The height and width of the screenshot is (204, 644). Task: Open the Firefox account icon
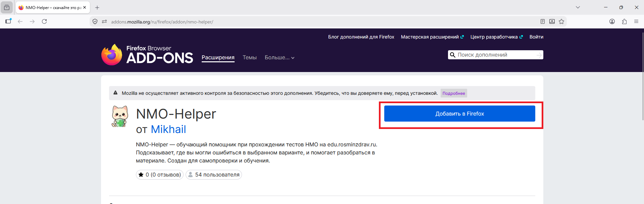[612, 21]
